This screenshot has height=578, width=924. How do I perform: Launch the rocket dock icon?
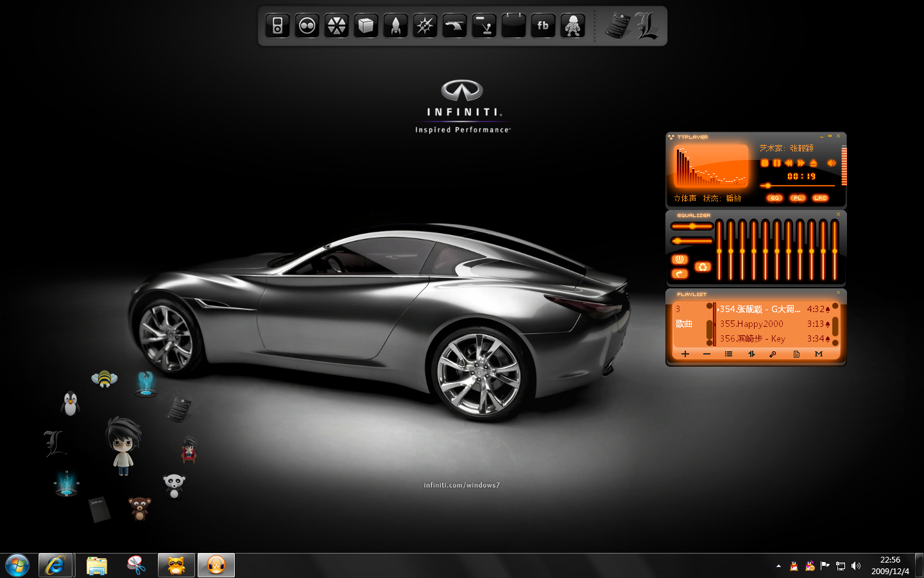(395, 26)
